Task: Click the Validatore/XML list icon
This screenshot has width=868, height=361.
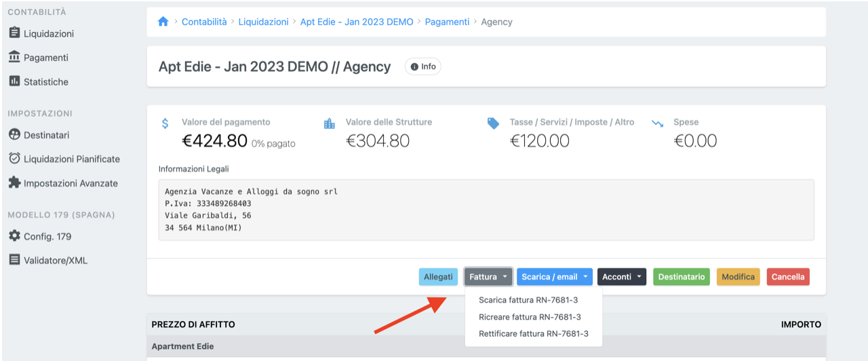Action: pos(14,260)
